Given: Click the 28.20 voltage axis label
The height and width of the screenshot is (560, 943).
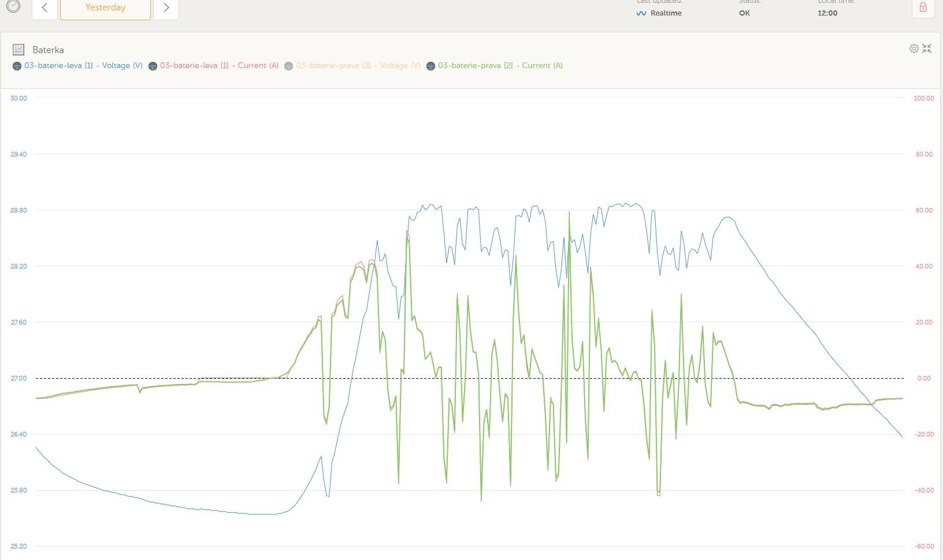Looking at the screenshot, I should (x=18, y=266).
